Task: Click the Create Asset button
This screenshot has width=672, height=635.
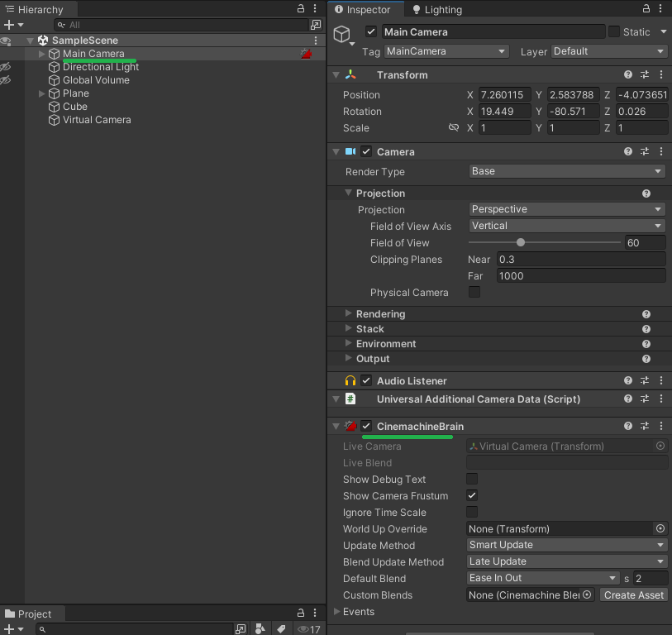Action: [634, 594]
